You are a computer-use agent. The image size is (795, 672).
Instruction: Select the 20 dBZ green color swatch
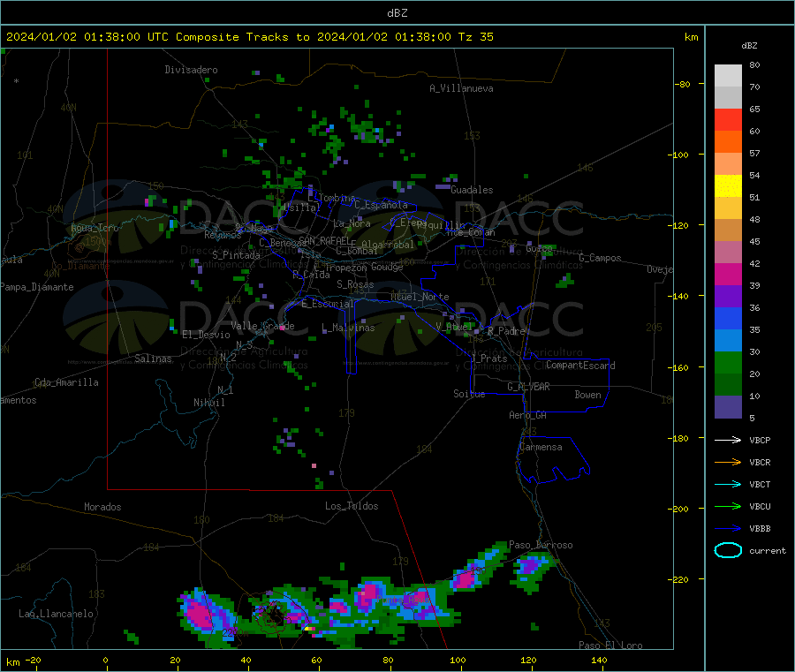[x=728, y=362]
